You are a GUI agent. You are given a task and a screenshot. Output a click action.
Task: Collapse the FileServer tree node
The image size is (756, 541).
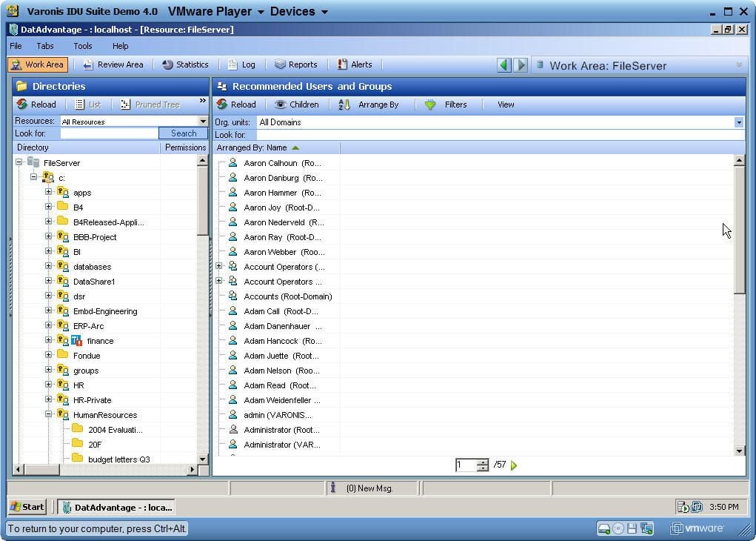pyautogui.click(x=19, y=162)
